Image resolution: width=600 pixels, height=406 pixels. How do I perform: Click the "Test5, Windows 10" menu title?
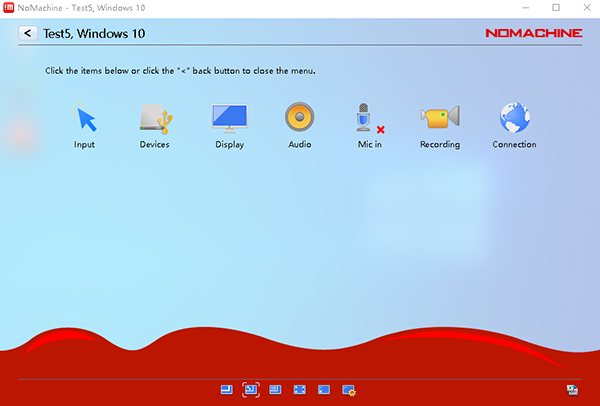click(x=95, y=33)
